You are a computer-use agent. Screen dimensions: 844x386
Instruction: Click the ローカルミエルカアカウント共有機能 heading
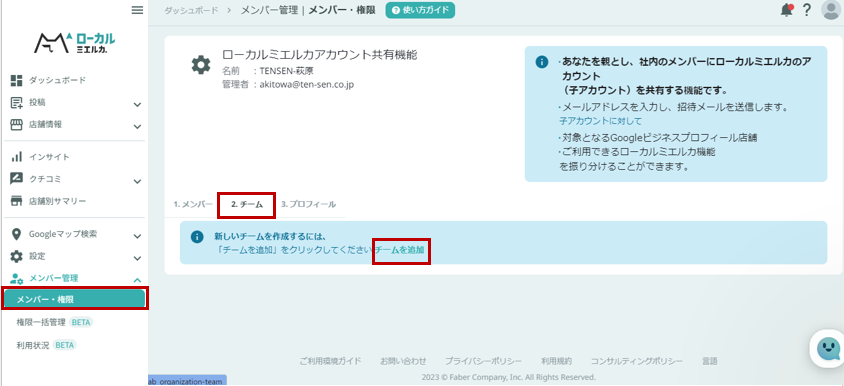[320, 55]
